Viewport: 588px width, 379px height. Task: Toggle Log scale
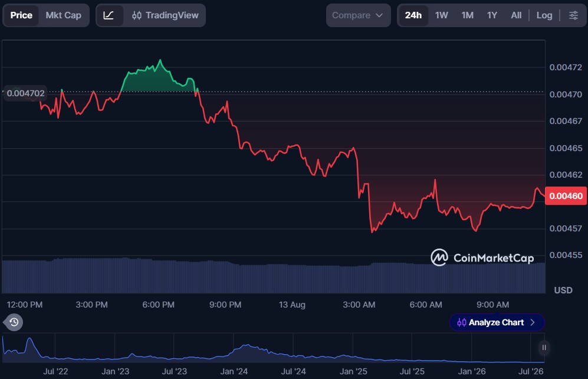(x=544, y=15)
